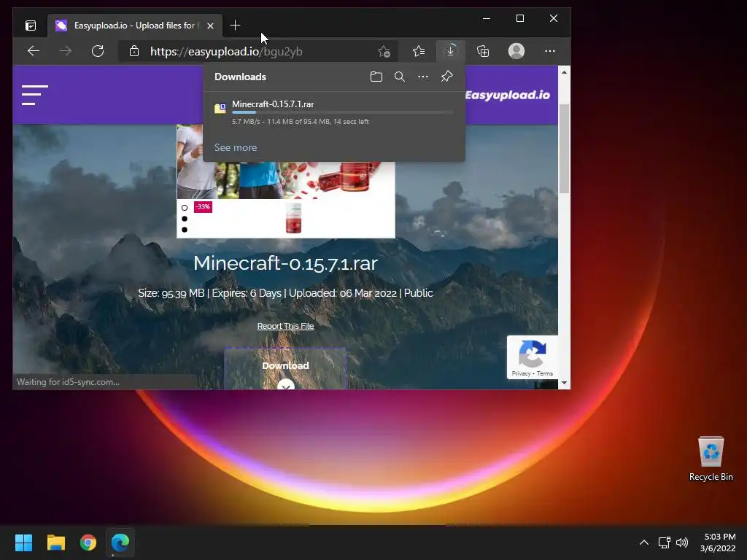The width and height of the screenshot is (747, 560).
Task: Click the browser Back arrow
Action: point(34,51)
